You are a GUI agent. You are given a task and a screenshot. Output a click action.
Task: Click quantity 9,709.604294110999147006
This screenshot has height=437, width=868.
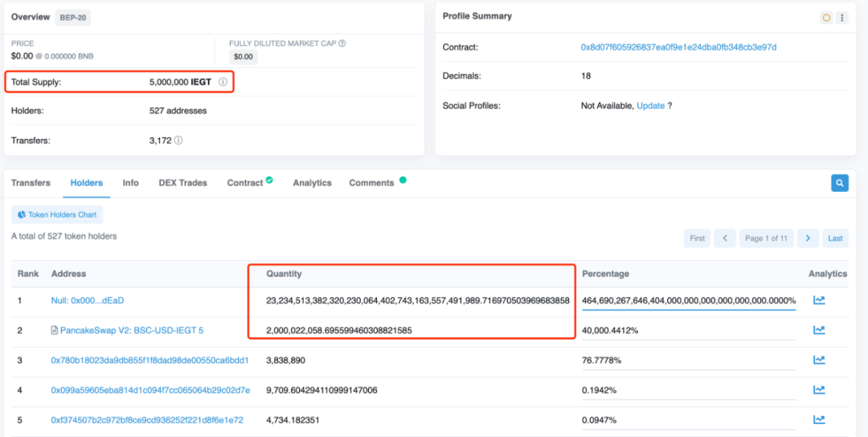tap(321, 390)
